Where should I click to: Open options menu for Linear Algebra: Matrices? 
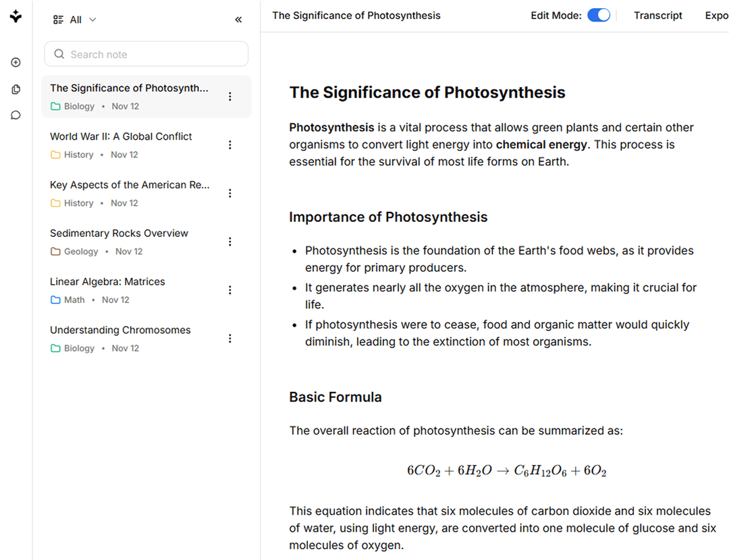230,290
